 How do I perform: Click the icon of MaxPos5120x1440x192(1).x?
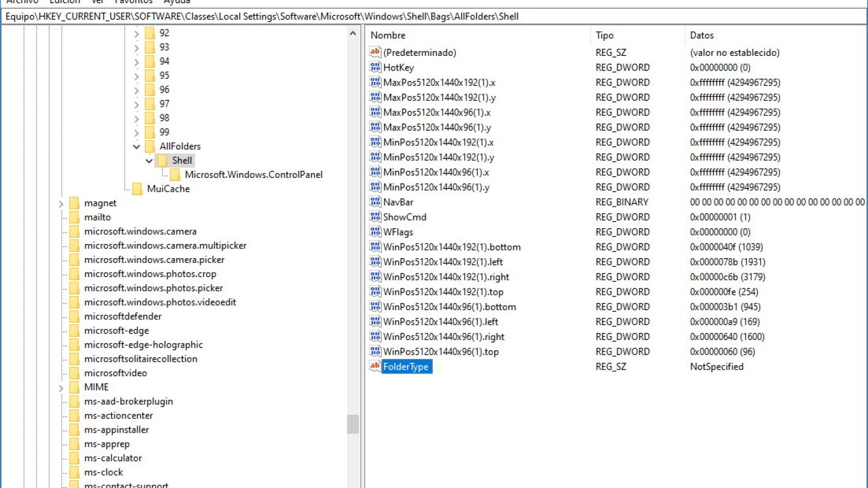tap(375, 82)
